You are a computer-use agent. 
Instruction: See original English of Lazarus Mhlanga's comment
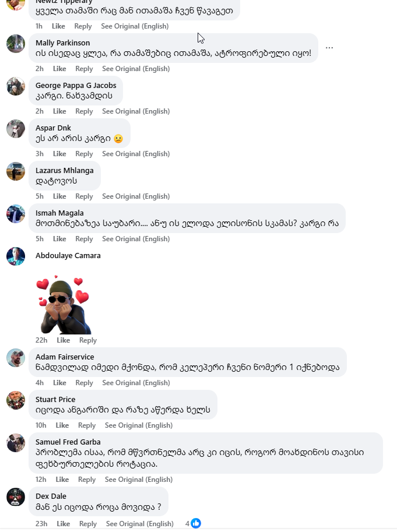point(136,196)
